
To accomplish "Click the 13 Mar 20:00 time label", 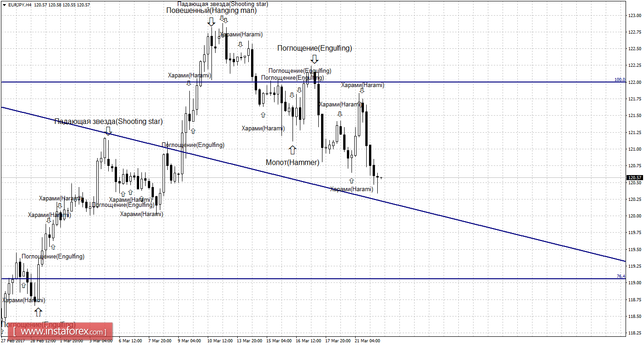I will pos(249,341).
